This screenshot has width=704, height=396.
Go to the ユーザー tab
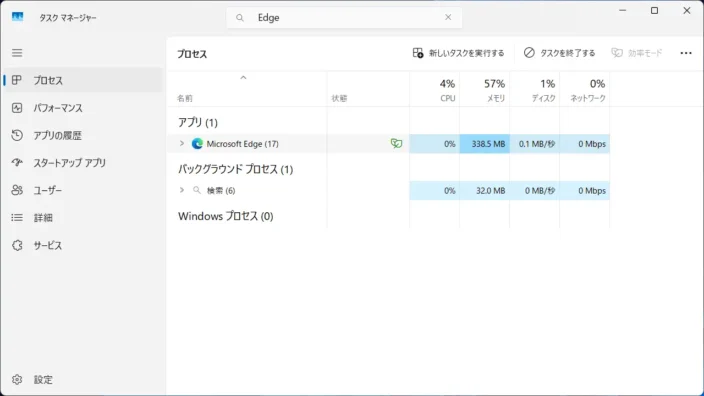(84, 190)
